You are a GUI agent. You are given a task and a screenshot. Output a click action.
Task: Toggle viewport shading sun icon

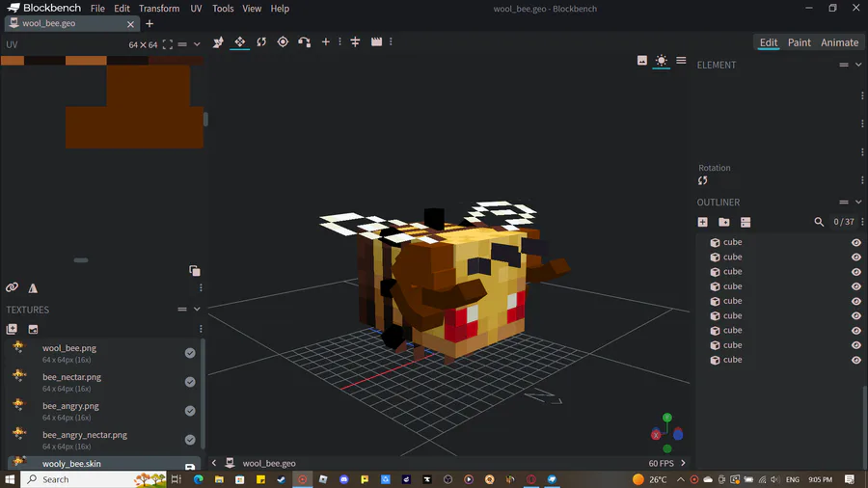click(661, 61)
